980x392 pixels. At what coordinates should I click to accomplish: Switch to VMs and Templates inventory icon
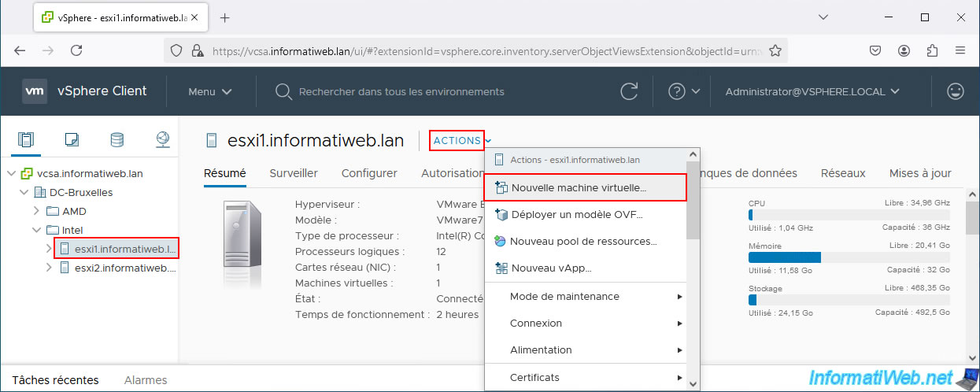(72, 140)
